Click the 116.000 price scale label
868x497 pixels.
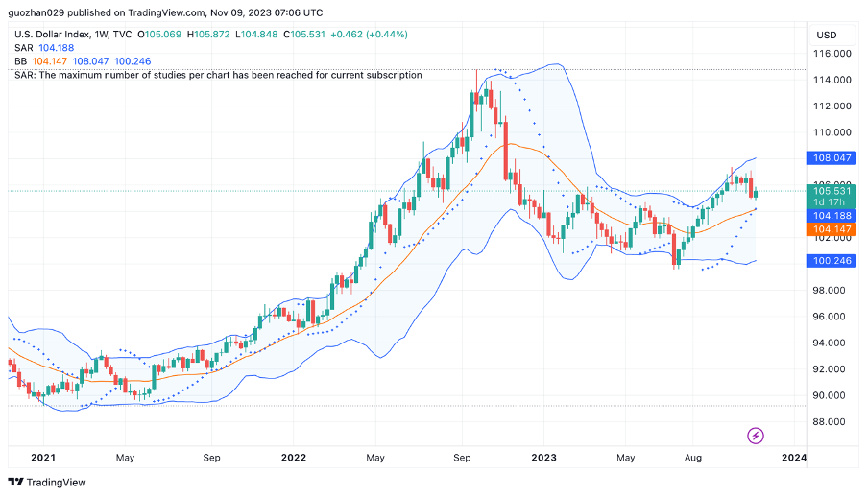point(833,54)
